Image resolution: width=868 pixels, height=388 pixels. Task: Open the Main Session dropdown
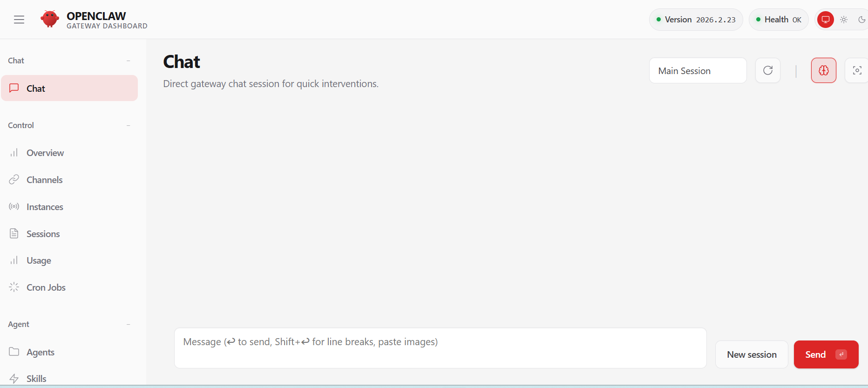pyautogui.click(x=698, y=70)
